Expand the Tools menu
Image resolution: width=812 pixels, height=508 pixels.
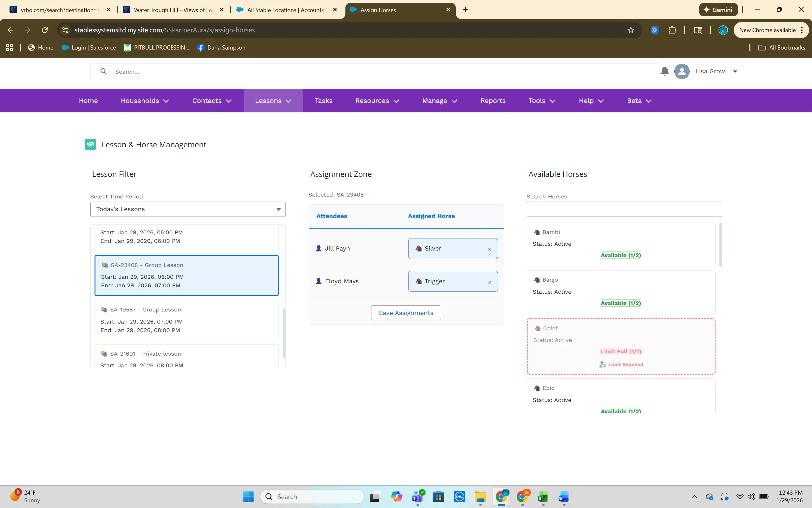coord(542,100)
